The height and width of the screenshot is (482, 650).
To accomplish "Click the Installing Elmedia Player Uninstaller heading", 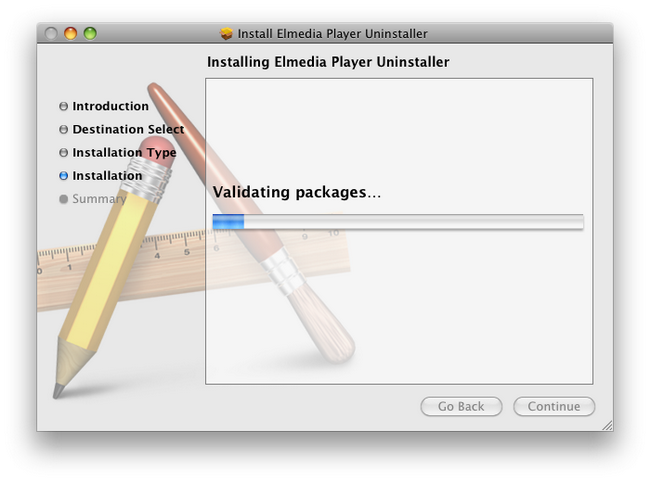I will point(328,62).
